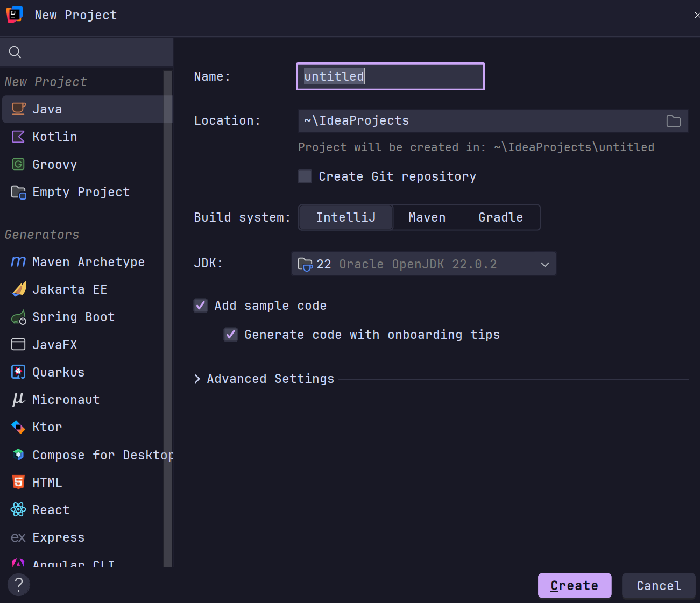This screenshot has width=700, height=603.
Task: Select IntelliJ build system
Action: pos(346,217)
